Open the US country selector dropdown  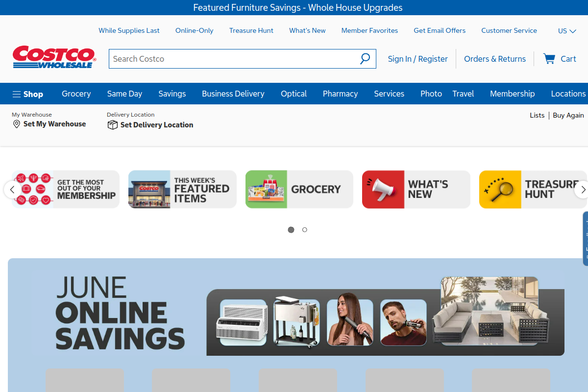[567, 31]
